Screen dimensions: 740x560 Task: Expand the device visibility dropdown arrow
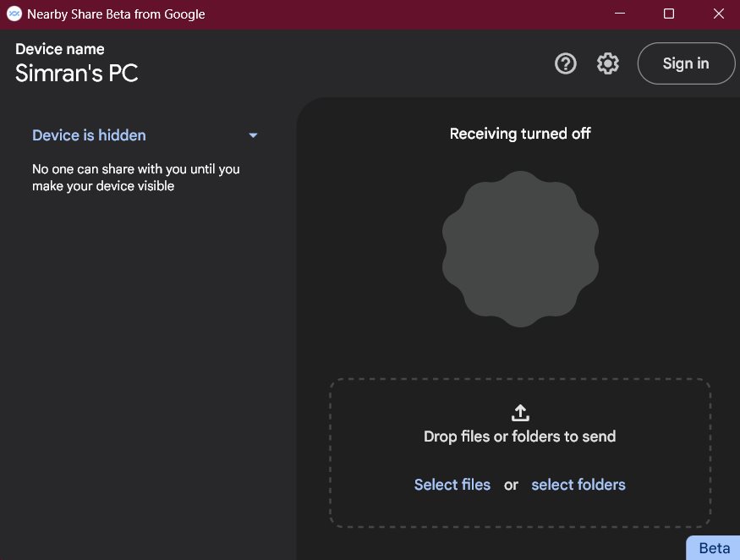(253, 135)
